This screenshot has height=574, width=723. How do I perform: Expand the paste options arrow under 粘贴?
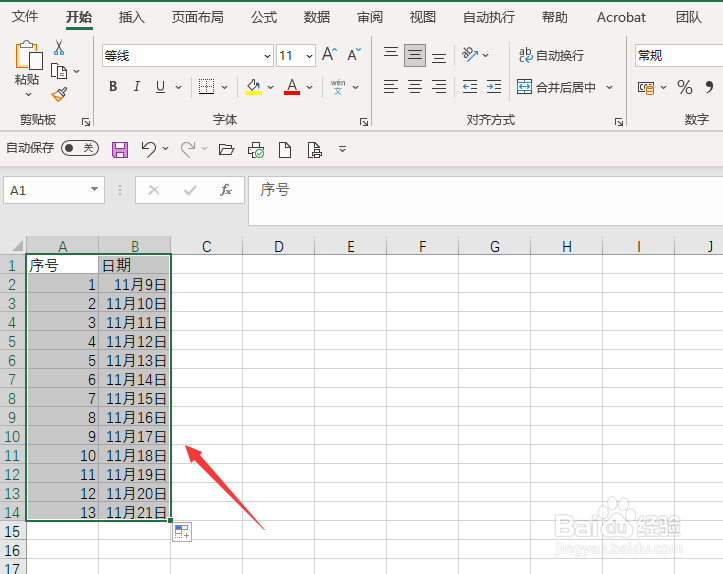click(x=29, y=95)
